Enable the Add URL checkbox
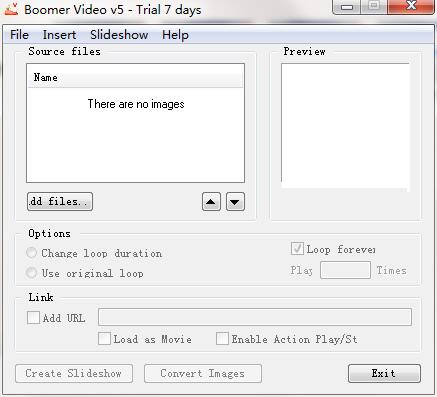The image size is (437, 397). pos(33,318)
